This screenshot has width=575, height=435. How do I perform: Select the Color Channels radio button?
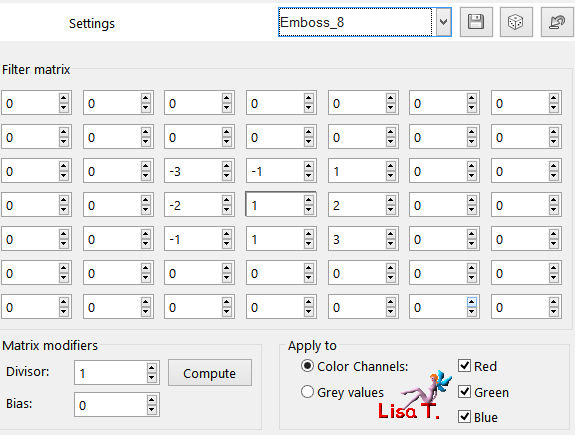(307, 366)
